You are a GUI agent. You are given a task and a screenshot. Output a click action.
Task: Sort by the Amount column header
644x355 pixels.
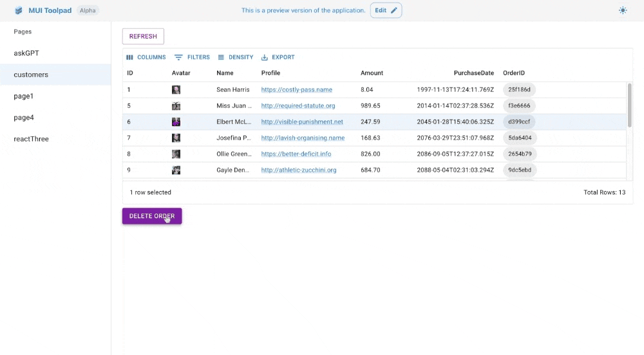(x=372, y=73)
